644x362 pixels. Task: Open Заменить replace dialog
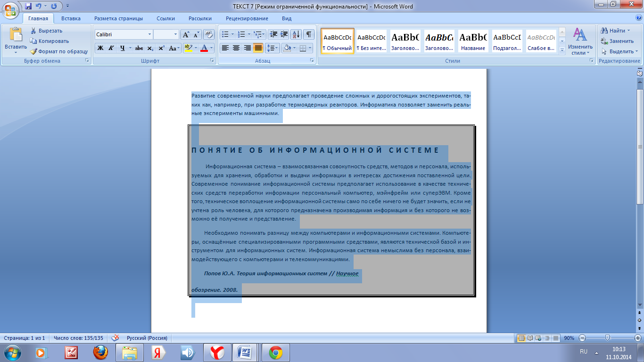click(x=617, y=41)
